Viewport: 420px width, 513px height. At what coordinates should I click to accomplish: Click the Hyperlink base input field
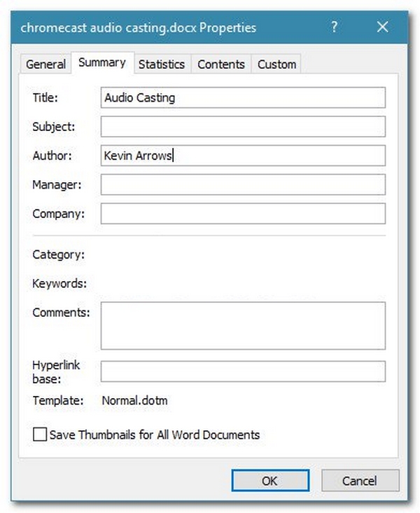pyautogui.click(x=243, y=371)
